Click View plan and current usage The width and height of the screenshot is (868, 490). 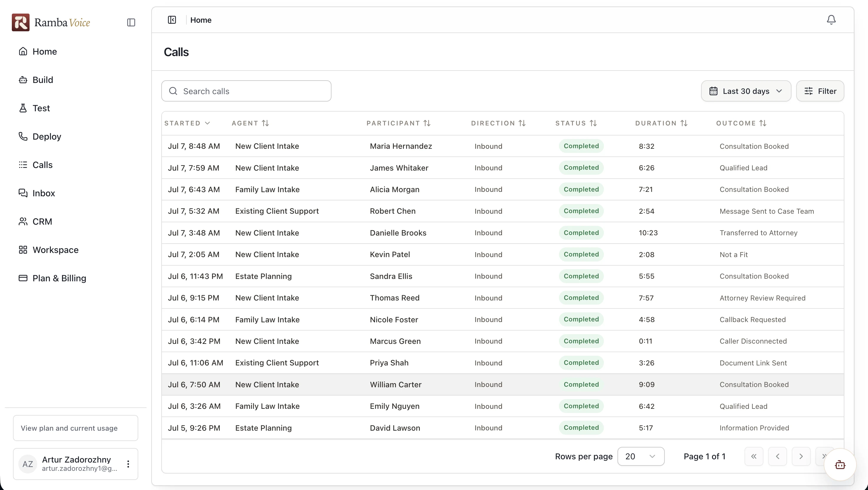click(75, 428)
